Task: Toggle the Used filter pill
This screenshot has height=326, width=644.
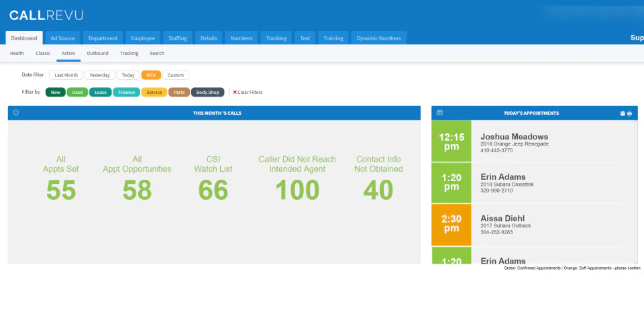Action: point(77,93)
